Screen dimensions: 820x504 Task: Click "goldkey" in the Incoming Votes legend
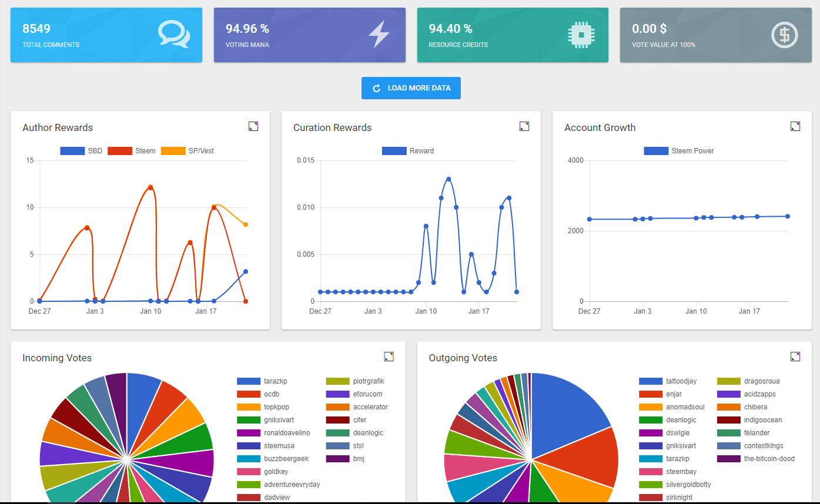[276, 472]
